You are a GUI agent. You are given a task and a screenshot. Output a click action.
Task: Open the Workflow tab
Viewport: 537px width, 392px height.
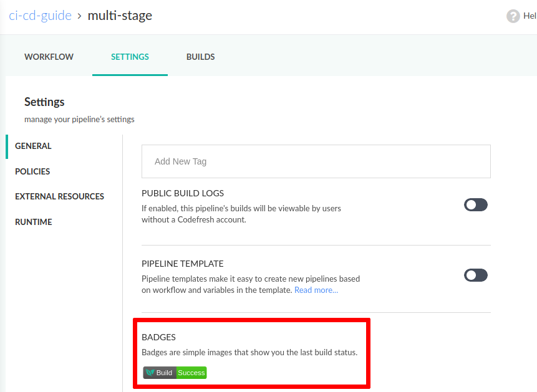pyautogui.click(x=49, y=57)
